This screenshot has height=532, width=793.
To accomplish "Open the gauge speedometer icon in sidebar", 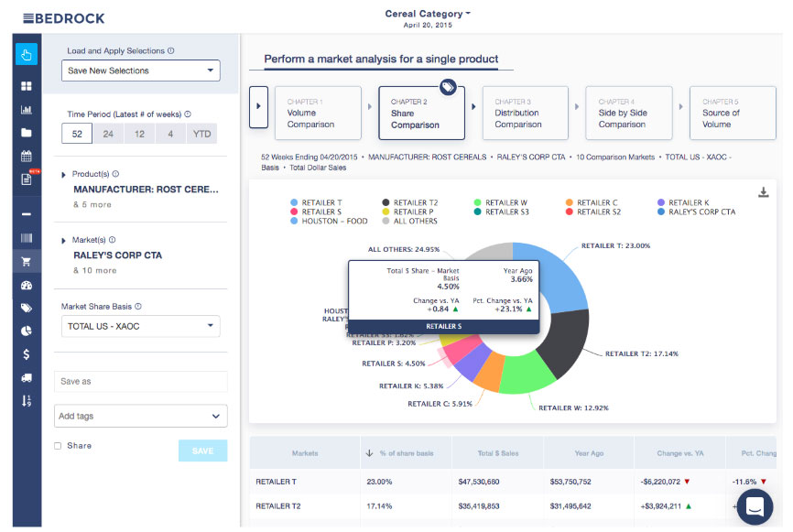I will point(27,285).
